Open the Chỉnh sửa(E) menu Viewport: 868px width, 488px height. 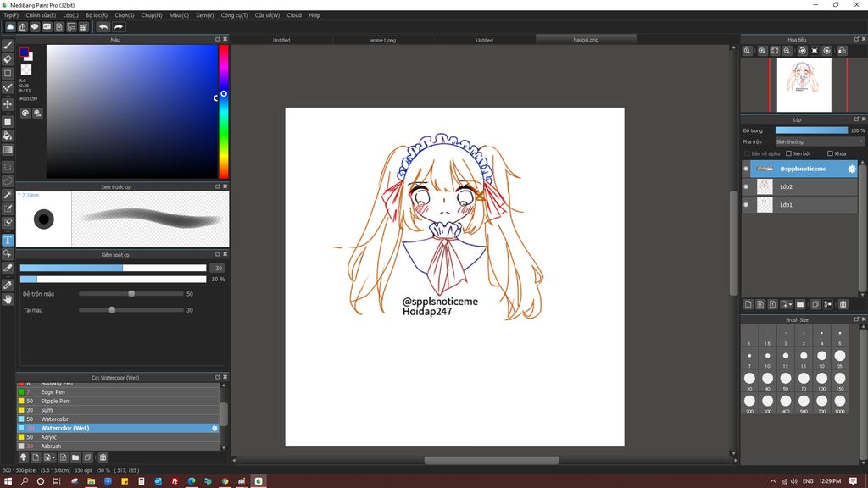41,15
